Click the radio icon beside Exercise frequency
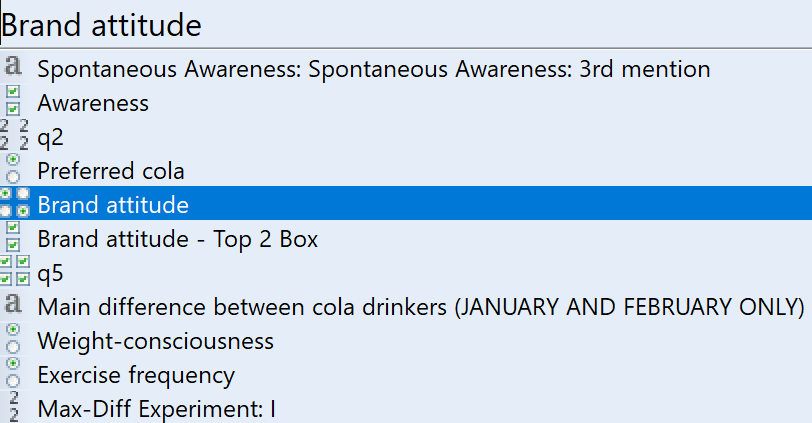Screen dimensions: 812x423 (13, 373)
